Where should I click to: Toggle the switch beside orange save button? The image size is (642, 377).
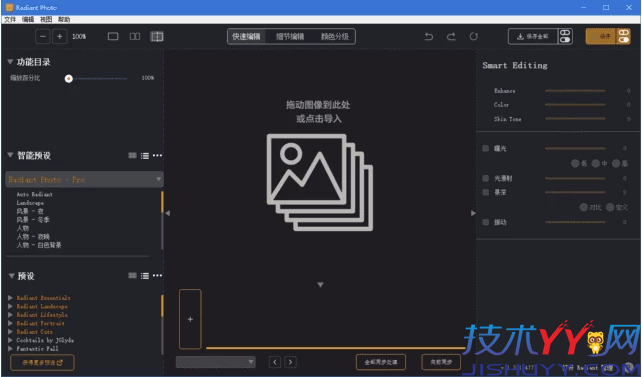[624, 36]
